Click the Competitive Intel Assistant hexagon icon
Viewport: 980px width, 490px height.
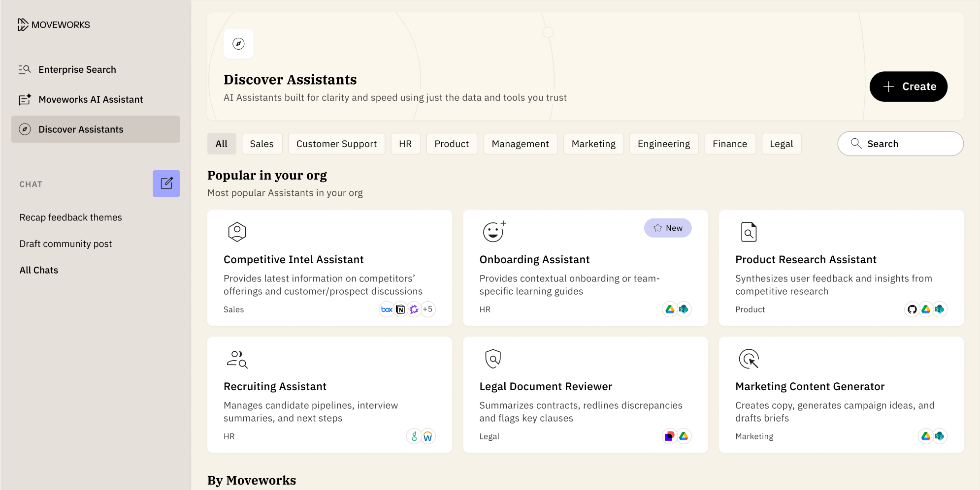point(237,231)
